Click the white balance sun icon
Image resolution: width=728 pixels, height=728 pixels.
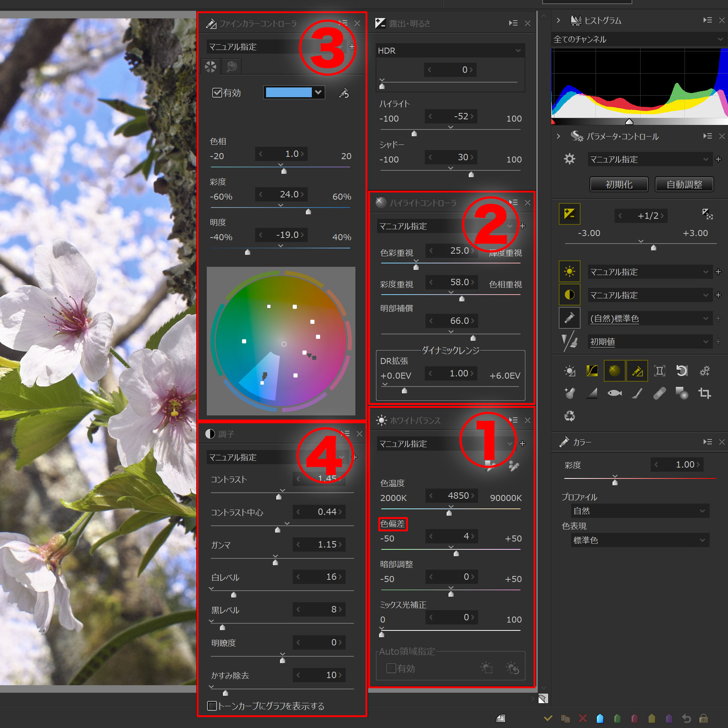[x=569, y=272]
